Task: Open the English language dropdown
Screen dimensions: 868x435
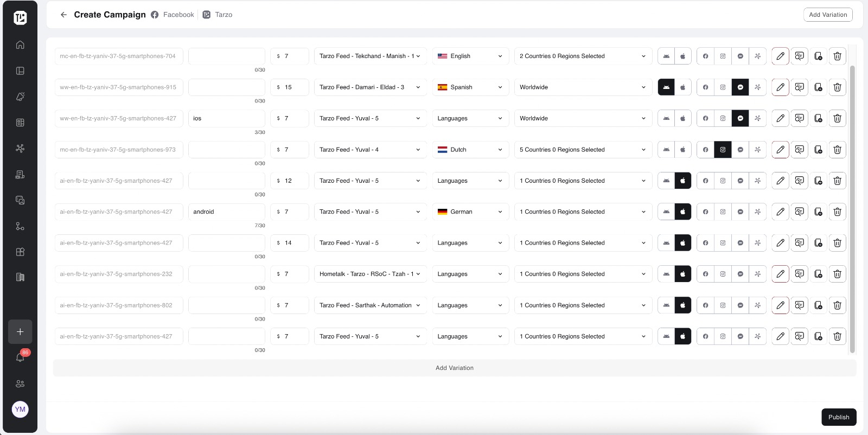Action: click(x=470, y=56)
